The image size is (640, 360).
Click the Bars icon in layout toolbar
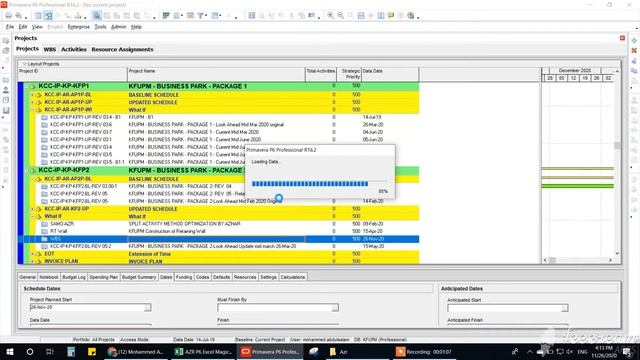click(x=166, y=16)
